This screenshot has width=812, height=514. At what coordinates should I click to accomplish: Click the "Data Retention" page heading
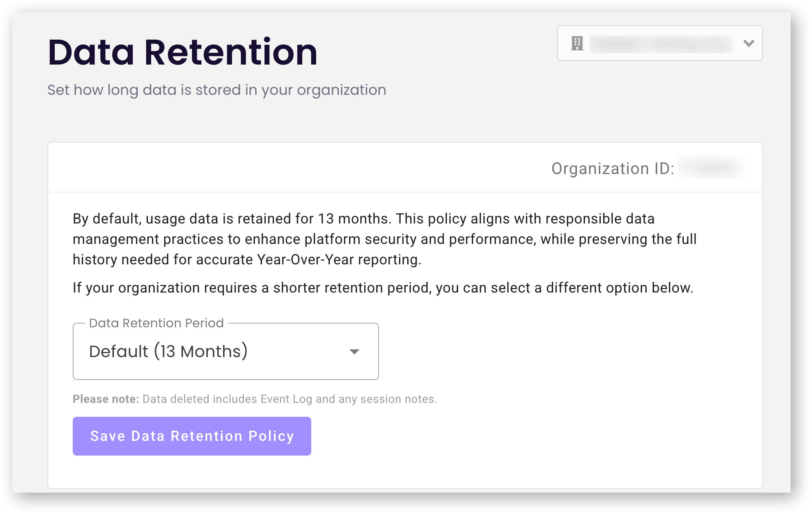click(x=183, y=52)
